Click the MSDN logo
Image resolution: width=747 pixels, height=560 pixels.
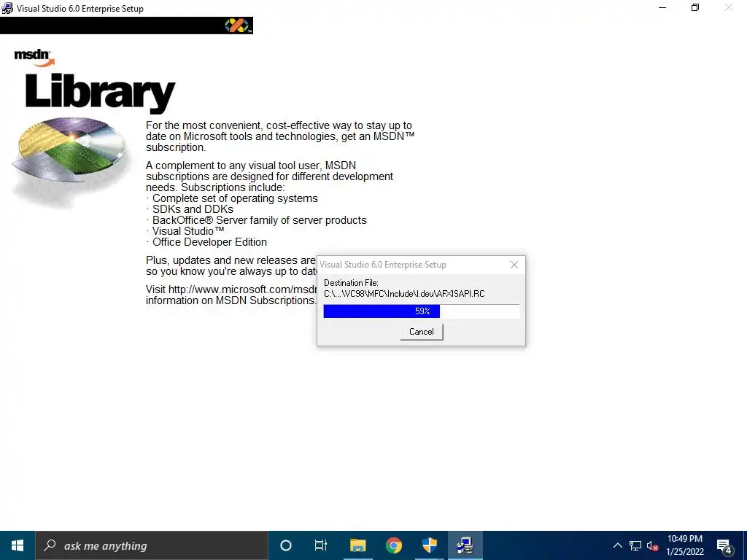point(34,57)
